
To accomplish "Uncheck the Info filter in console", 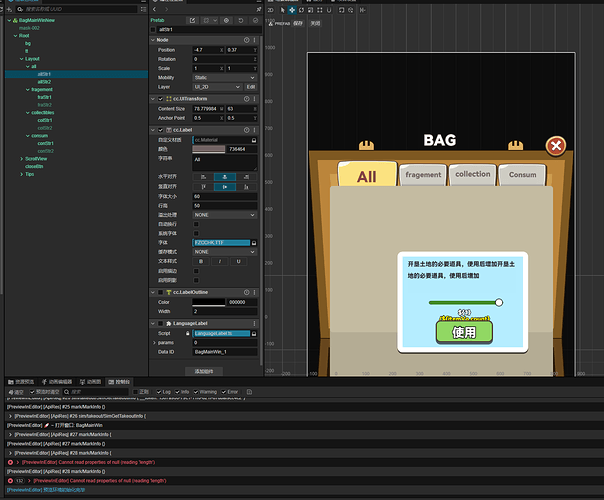I will pos(177,392).
